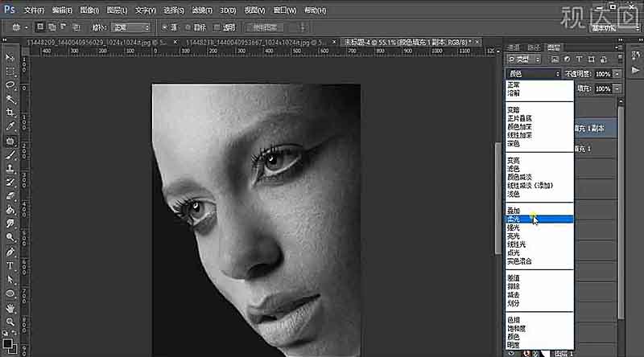Select the Pen tool
Image resolution: width=644 pixels, height=357 pixels.
tap(10, 252)
